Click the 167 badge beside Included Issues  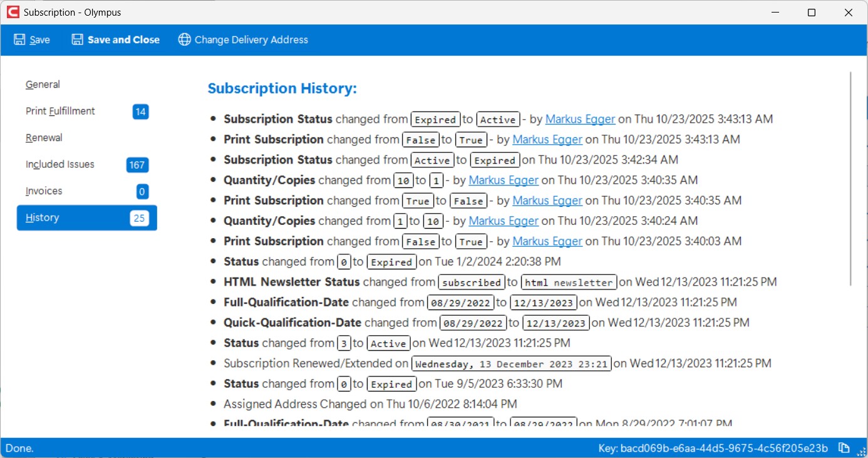pos(137,165)
